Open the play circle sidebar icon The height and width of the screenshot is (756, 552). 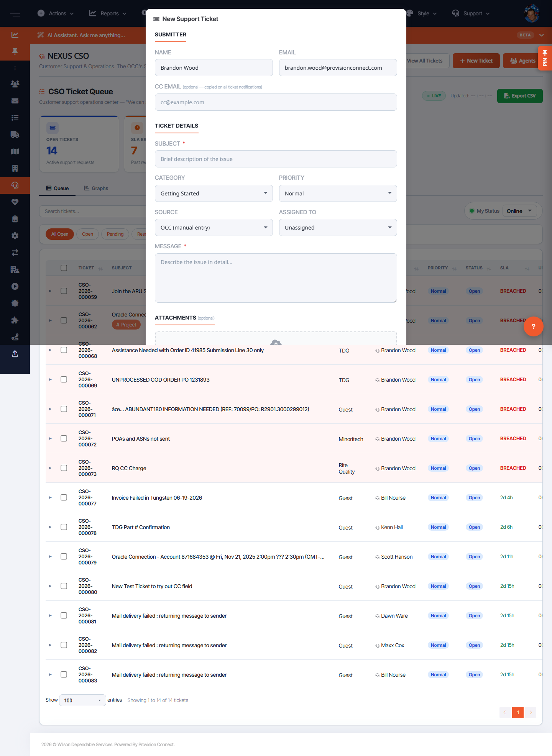click(15, 286)
